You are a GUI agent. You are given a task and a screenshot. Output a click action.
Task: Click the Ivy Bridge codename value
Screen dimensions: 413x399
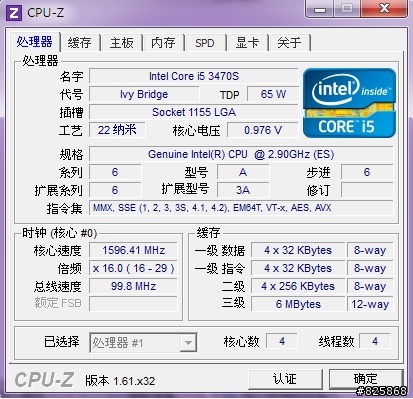(144, 94)
